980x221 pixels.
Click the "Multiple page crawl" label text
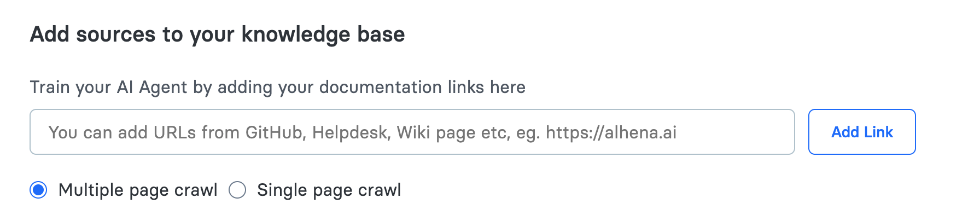(x=138, y=190)
